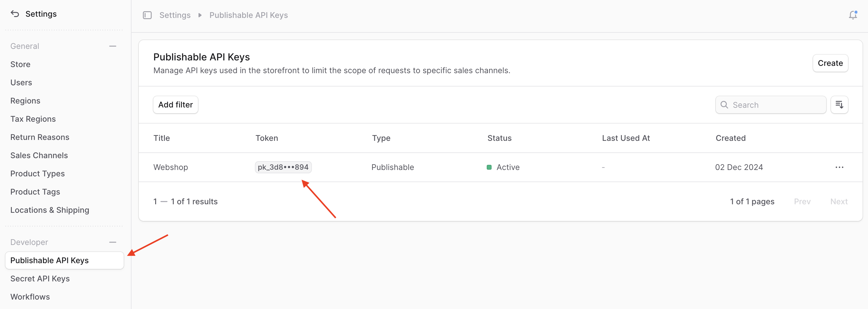This screenshot has width=868, height=309.
Task: Click the sort icon right of the search box
Action: click(840, 105)
